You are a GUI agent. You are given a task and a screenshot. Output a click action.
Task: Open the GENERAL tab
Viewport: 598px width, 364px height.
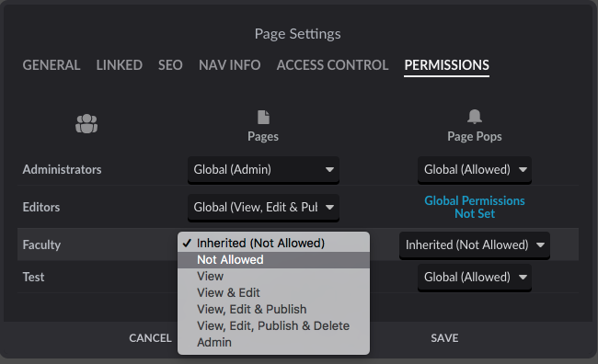[x=52, y=65]
